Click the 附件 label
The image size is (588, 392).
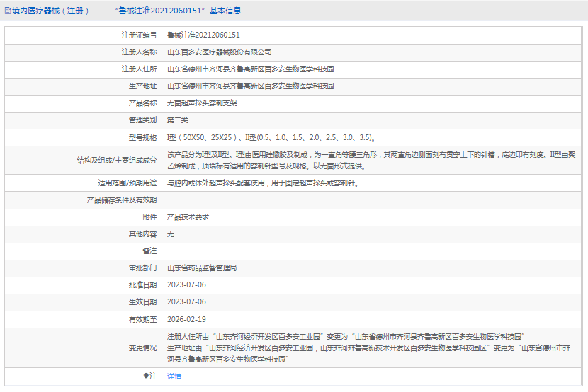149,217
